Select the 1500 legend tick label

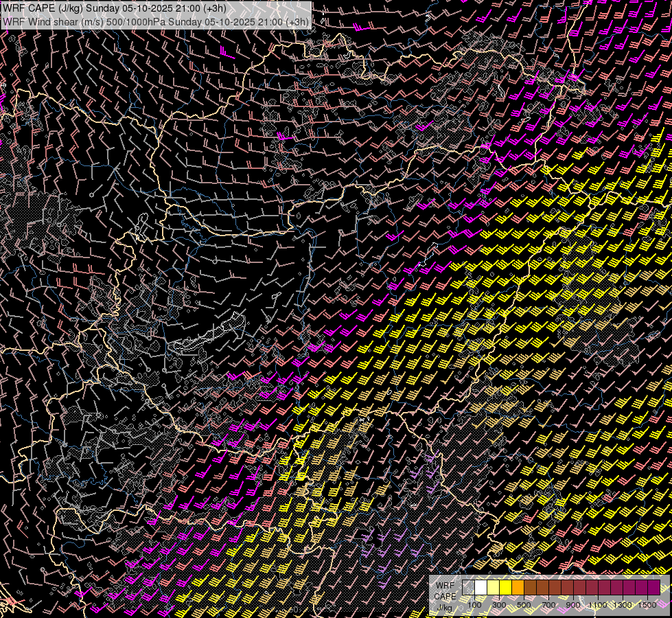point(647,605)
